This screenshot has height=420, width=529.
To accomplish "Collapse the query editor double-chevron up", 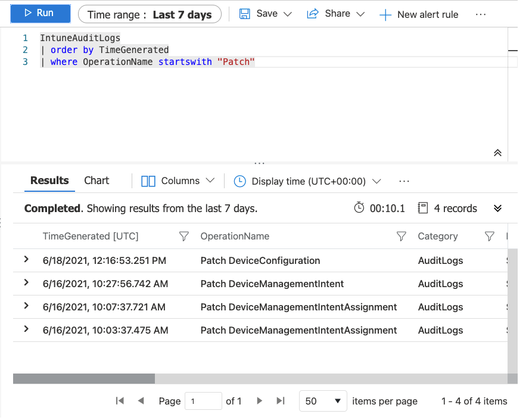I will pyautogui.click(x=497, y=153).
